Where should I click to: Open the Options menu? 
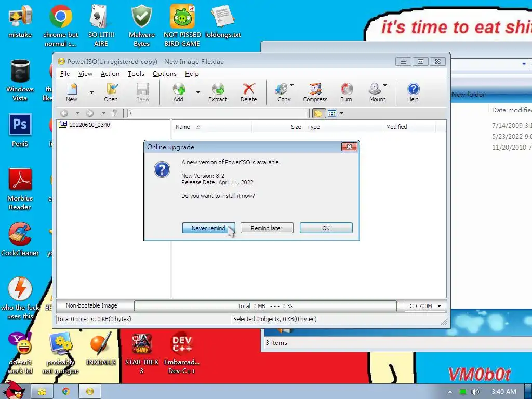[x=165, y=74]
